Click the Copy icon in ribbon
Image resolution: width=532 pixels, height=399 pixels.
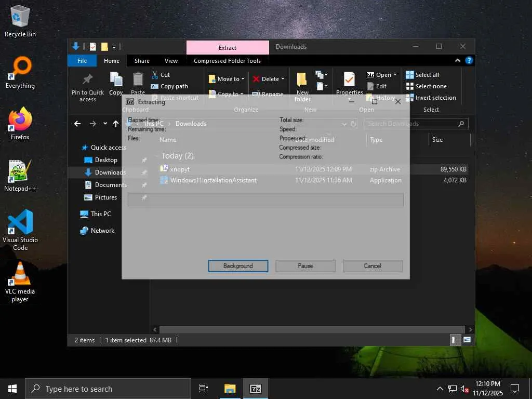[116, 79]
